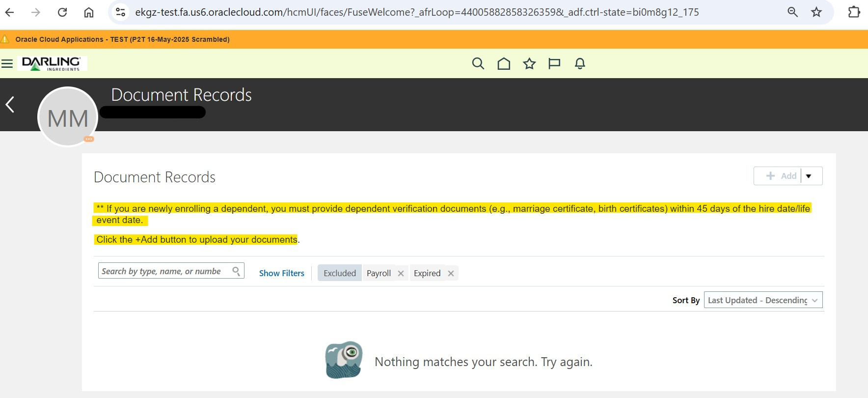868x398 pixels.
Task: Click the 'Click the +Add button' instruction text
Action: click(197, 240)
